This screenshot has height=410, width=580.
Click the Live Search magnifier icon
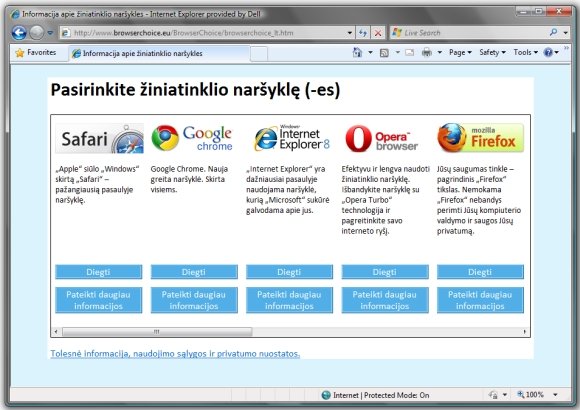pyautogui.click(x=553, y=33)
